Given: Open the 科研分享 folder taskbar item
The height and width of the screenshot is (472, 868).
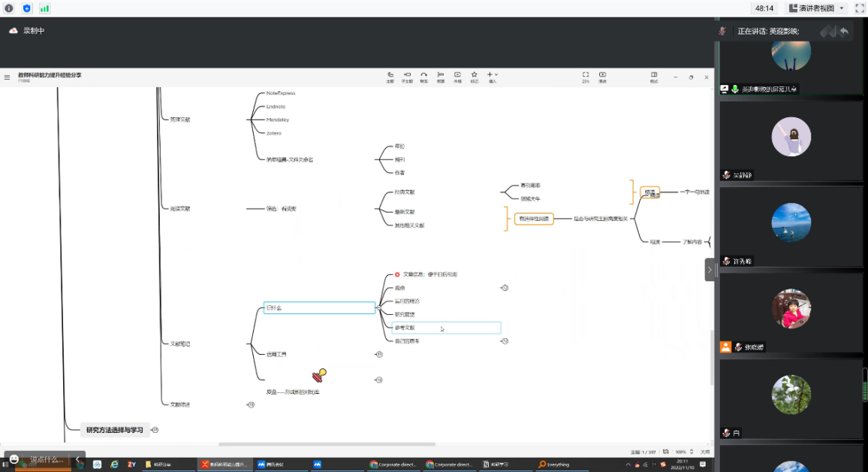Looking at the screenshot, I should pos(167,464).
